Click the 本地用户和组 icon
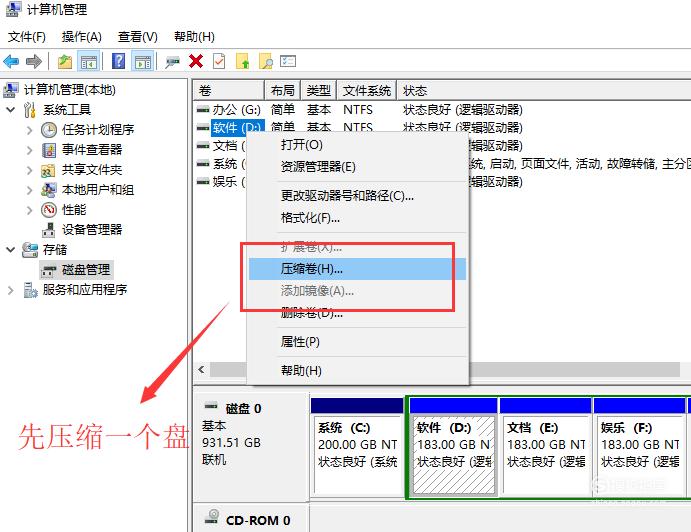Viewport: 691px width, 532px height. pos(48,190)
